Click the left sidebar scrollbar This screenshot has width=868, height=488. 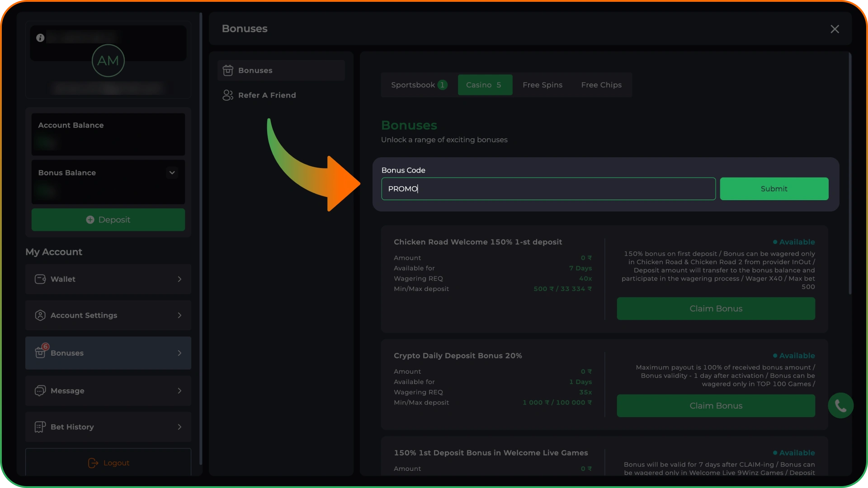(x=201, y=239)
